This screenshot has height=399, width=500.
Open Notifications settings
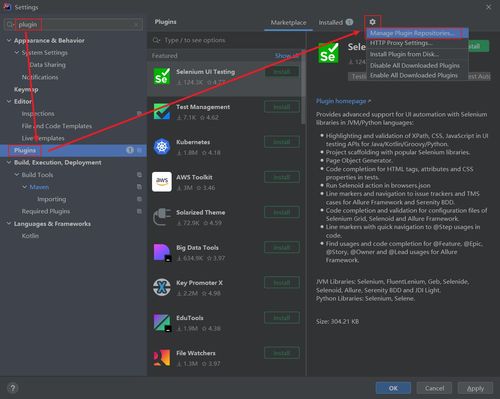pos(40,77)
